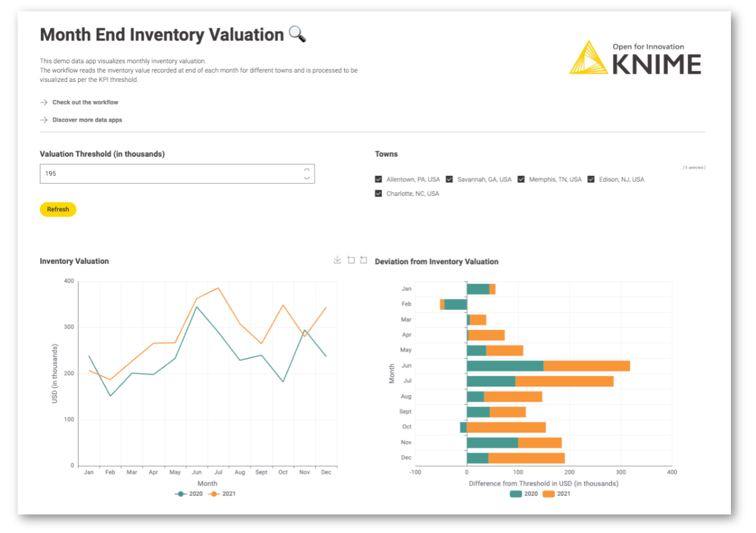Deselect the Savannah, GA, USA checkbox

click(449, 179)
